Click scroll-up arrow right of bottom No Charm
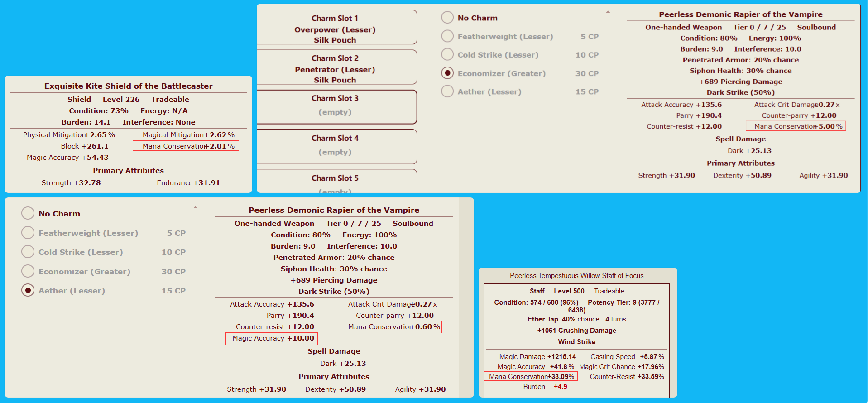This screenshot has width=868, height=403. [195, 207]
